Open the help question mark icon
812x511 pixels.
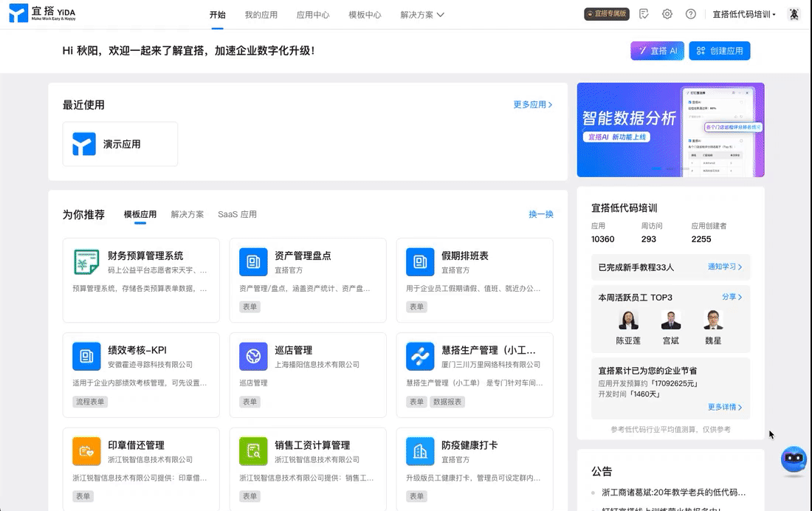691,14
